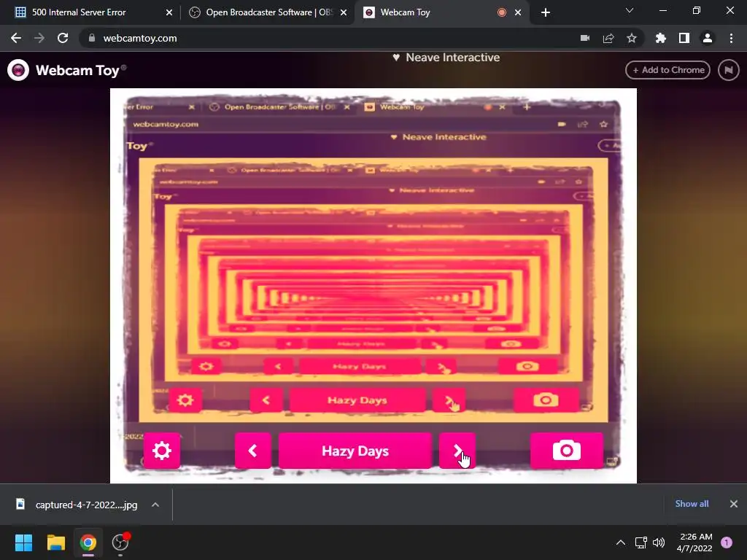Open the Neave Interactive link
This screenshot has height=560, width=747.
[x=446, y=58]
